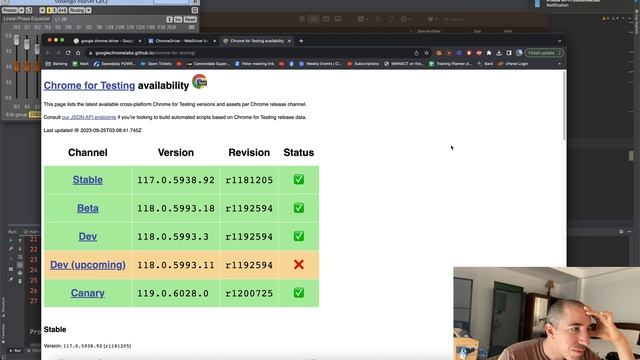Reload the Chrome for Testing page

tap(68, 53)
